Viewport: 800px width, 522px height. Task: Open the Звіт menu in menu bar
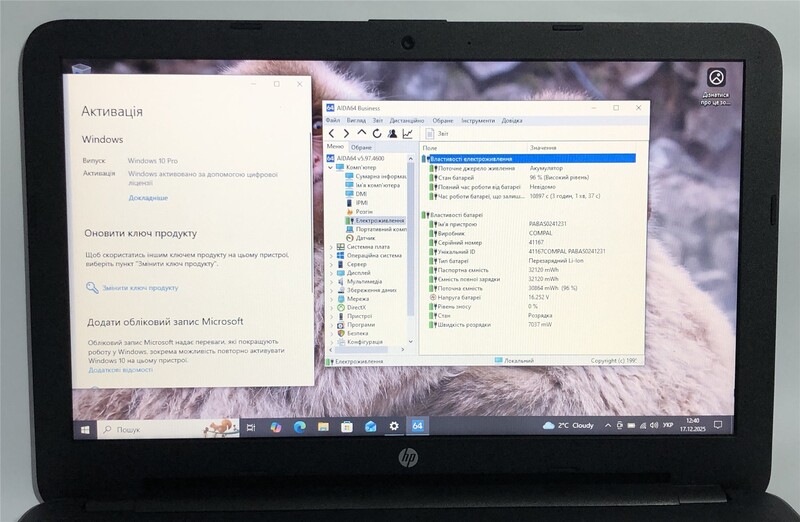point(378,120)
